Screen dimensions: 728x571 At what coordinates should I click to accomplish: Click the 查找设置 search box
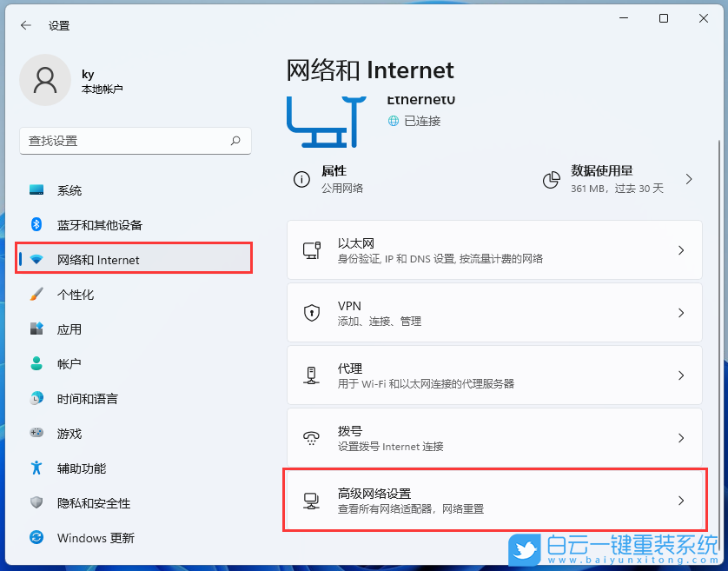click(x=135, y=141)
